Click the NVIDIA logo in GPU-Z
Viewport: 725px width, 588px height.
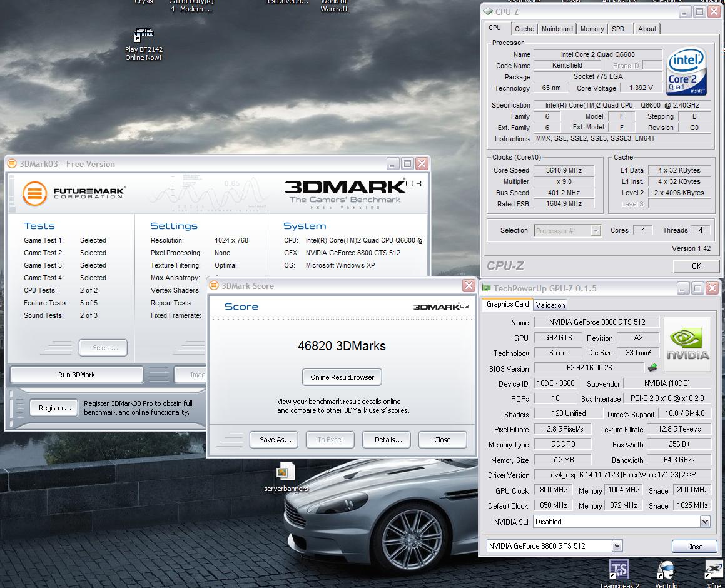pyautogui.click(x=687, y=345)
